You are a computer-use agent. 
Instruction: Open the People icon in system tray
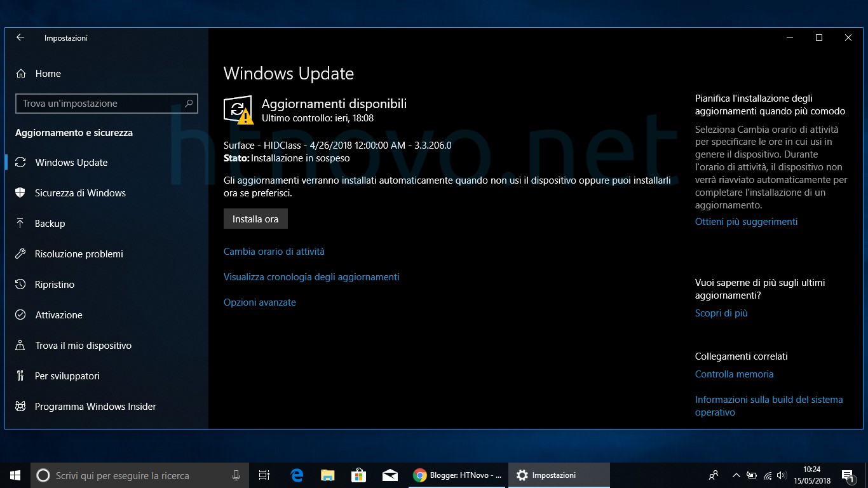714,475
